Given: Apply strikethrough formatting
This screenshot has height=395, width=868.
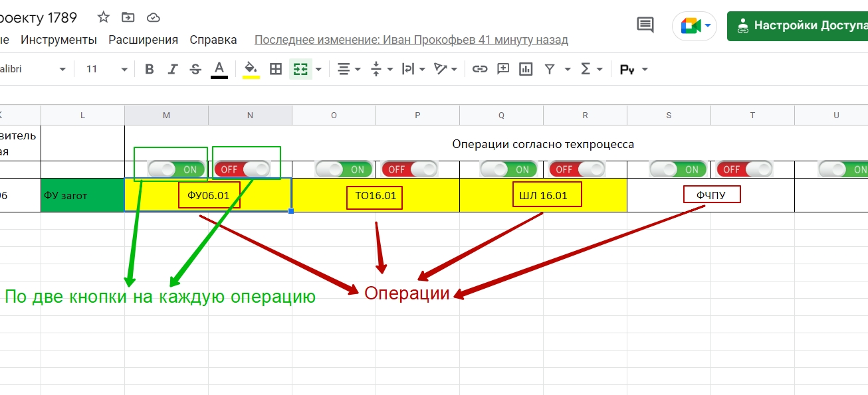Looking at the screenshot, I should click(195, 69).
